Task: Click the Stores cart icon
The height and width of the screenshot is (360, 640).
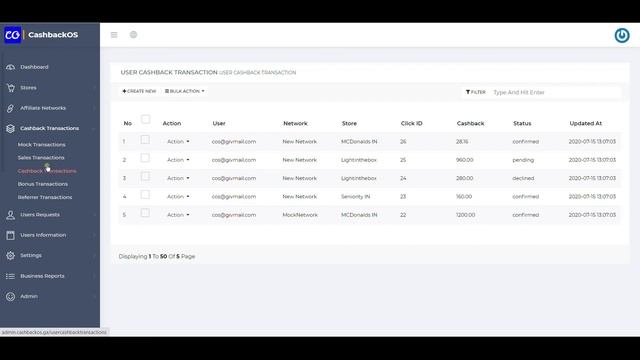Action: tap(11, 88)
